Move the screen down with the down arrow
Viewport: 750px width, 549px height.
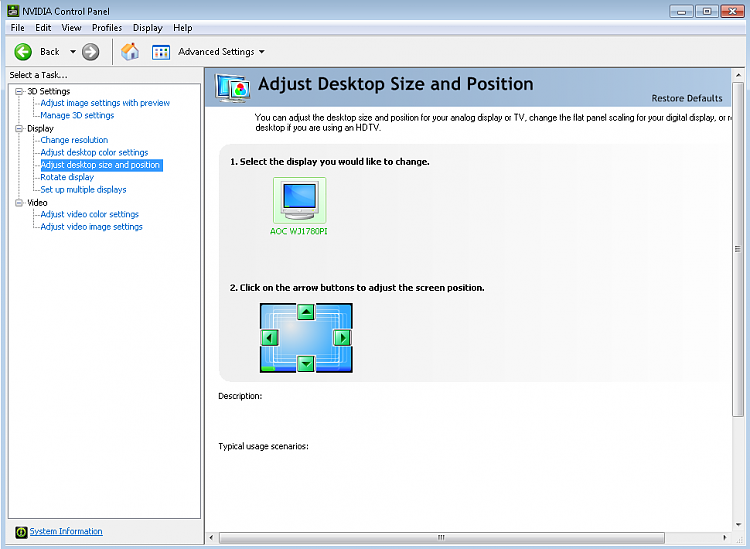click(x=306, y=364)
